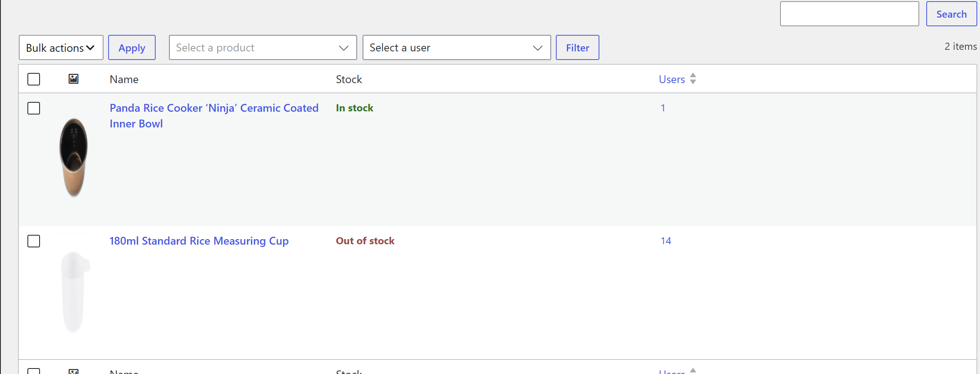Click the footer Users sort arrow
Screen dimensions: 980x374
coord(693,370)
